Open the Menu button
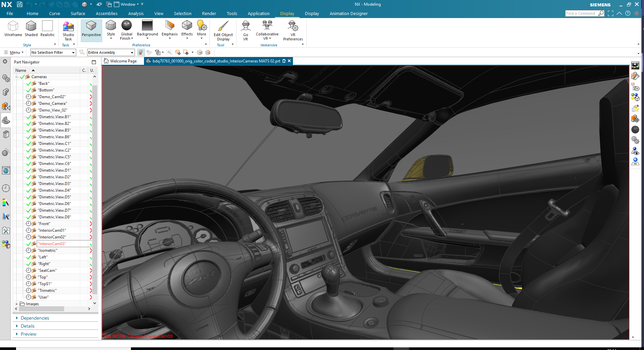The width and height of the screenshot is (644, 350). (14, 52)
